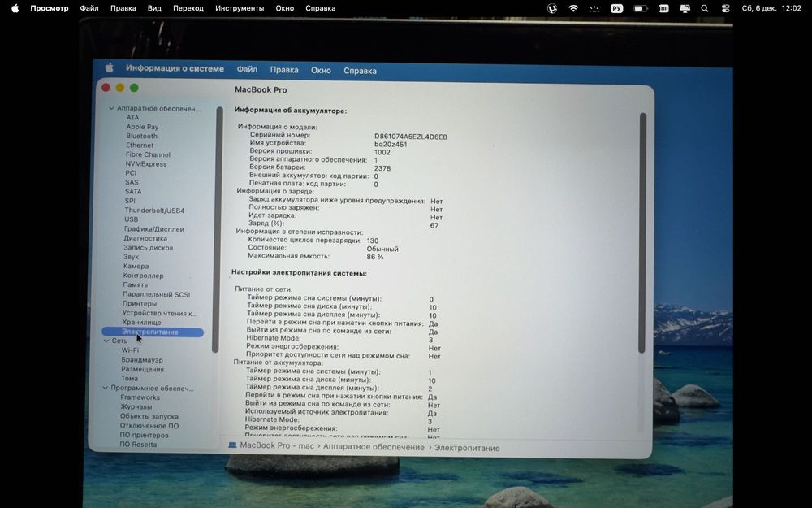Select Графика/Дисплеи in the sidebar

pos(153,229)
